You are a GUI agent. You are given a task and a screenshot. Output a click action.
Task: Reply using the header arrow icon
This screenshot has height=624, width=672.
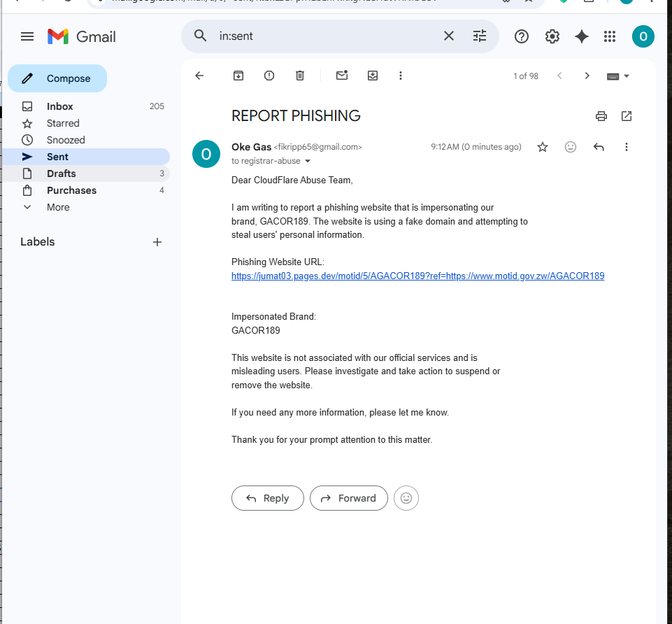click(599, 147)
